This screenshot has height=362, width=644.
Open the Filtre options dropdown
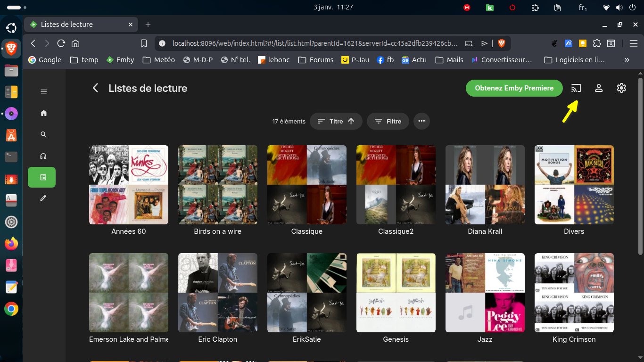coord(388,121)
